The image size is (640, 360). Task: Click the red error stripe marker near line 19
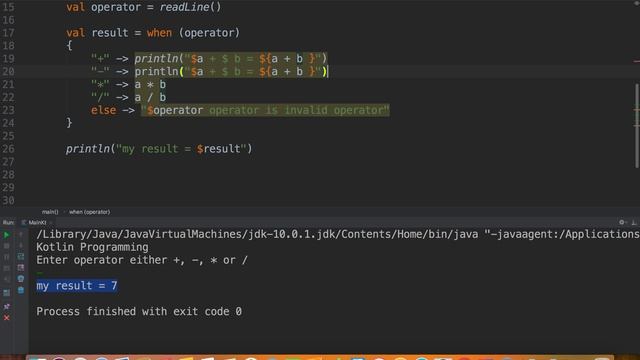637,62
